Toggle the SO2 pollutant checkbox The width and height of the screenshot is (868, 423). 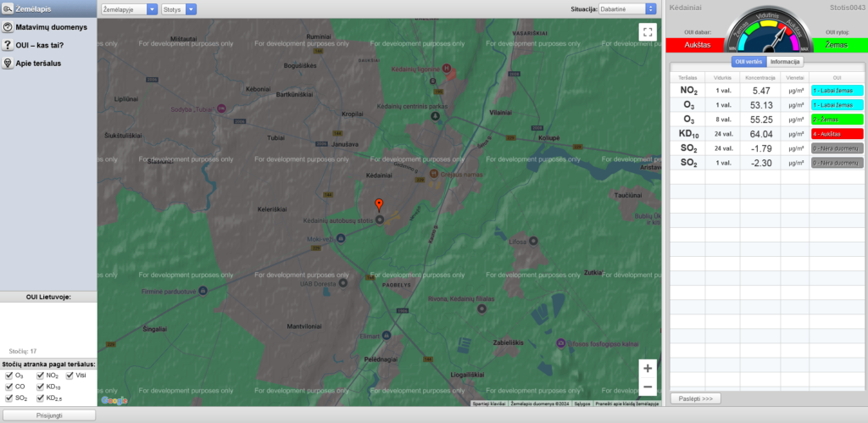point(8,398)
